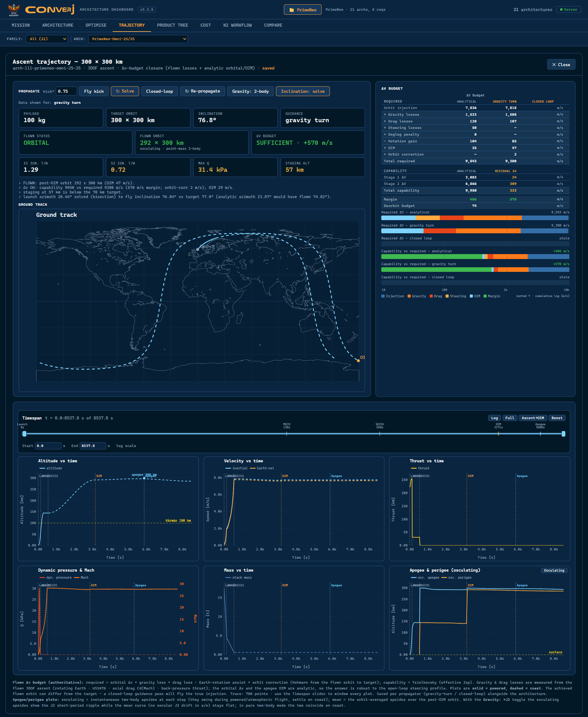Toggle Closed-loop propagator mode

[159, 91]
